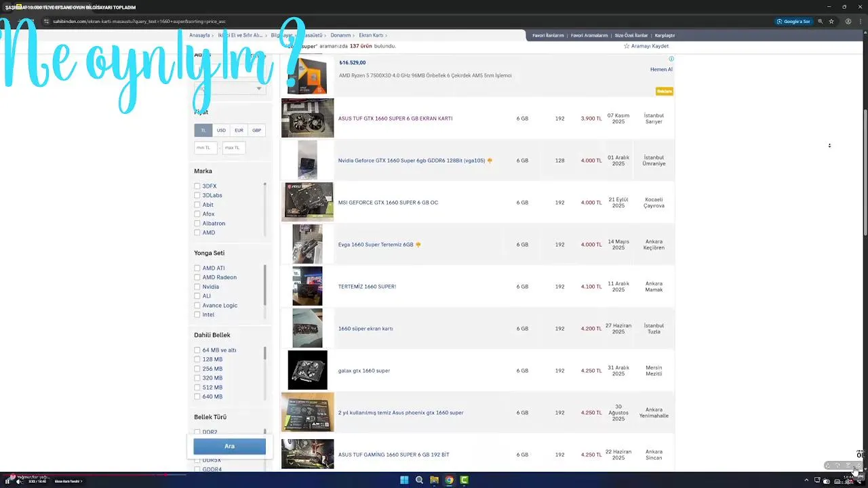This screenshot has height=488, width=868.
Task: Click the min TL price field
Action: click(x=205, y=147)
